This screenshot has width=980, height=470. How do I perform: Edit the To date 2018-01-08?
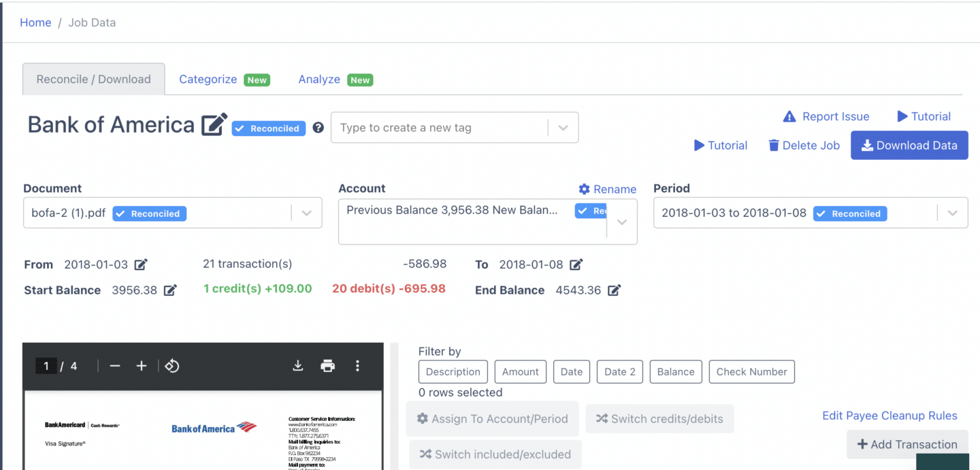pyautogui.click(x=576, y=265)
